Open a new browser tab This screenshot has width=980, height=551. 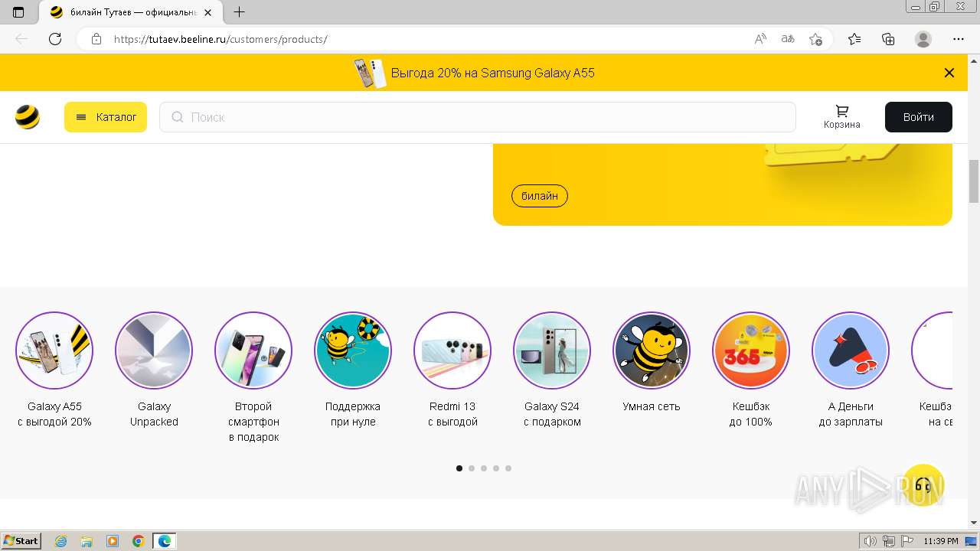[x=240, y=12]
